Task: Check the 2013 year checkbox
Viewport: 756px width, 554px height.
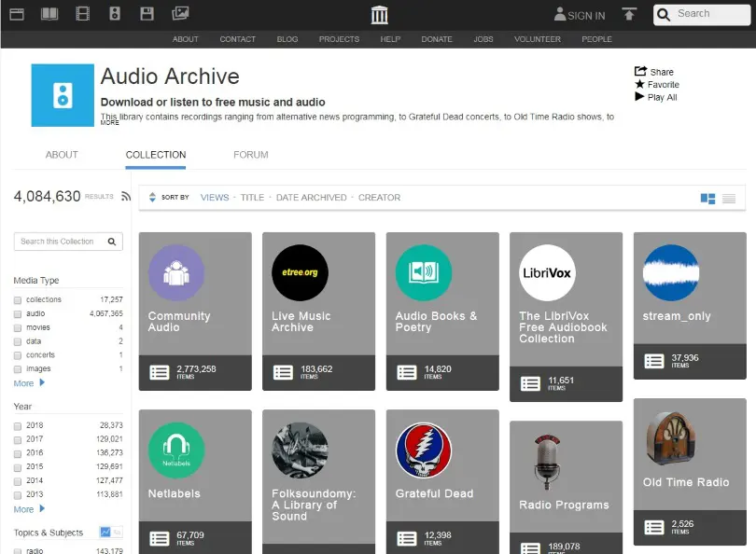Action: click(x=18, y=495)
